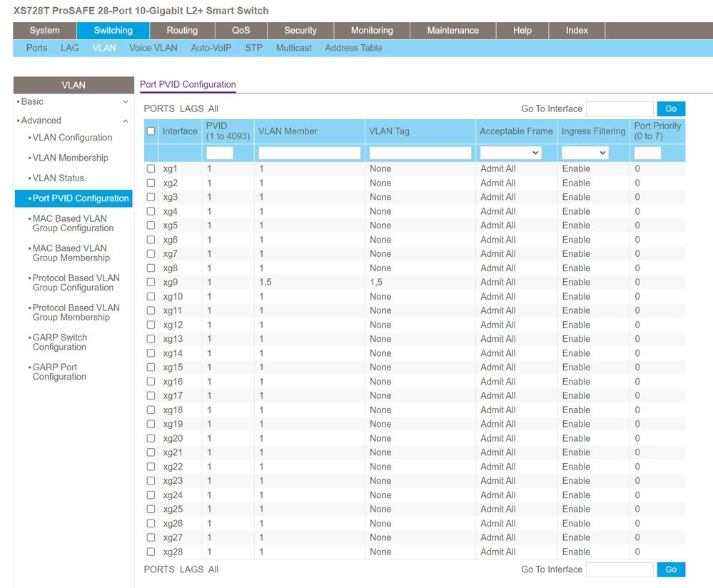Open the LAG submenu
The width and height of the screenshot is (713, 588).
(x=69, y=48)
